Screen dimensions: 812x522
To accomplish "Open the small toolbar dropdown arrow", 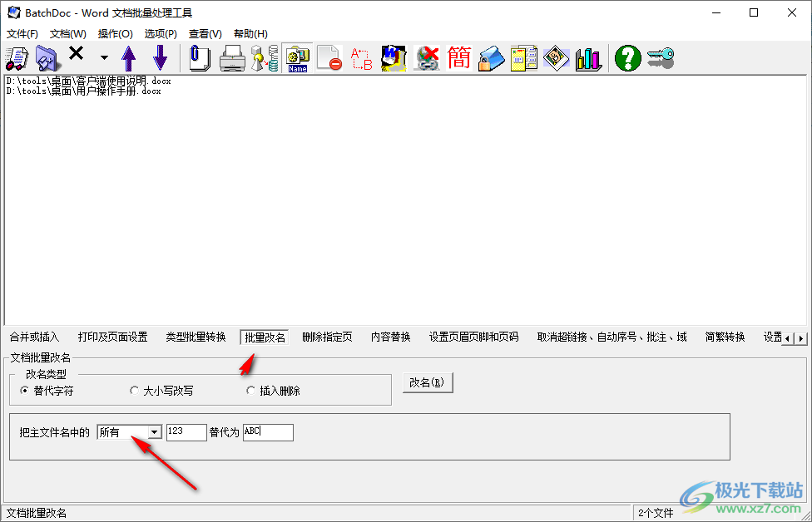I will click(104, 57).
